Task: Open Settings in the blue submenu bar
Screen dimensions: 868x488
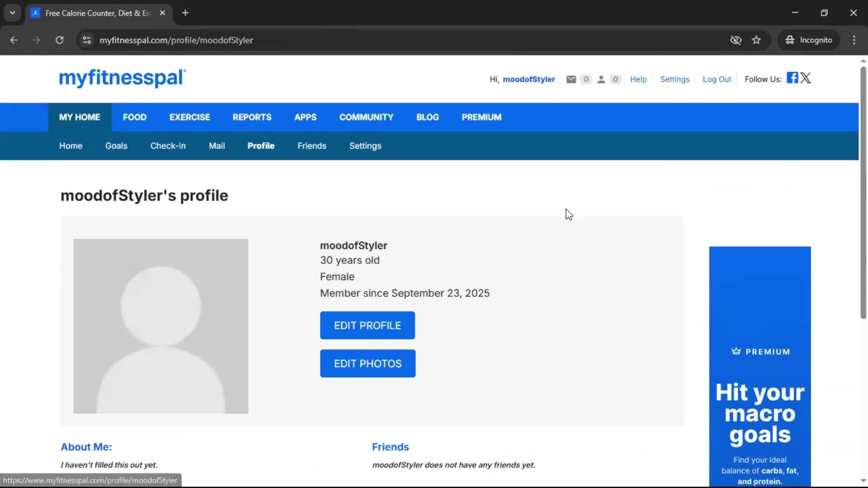Action: 365,146
